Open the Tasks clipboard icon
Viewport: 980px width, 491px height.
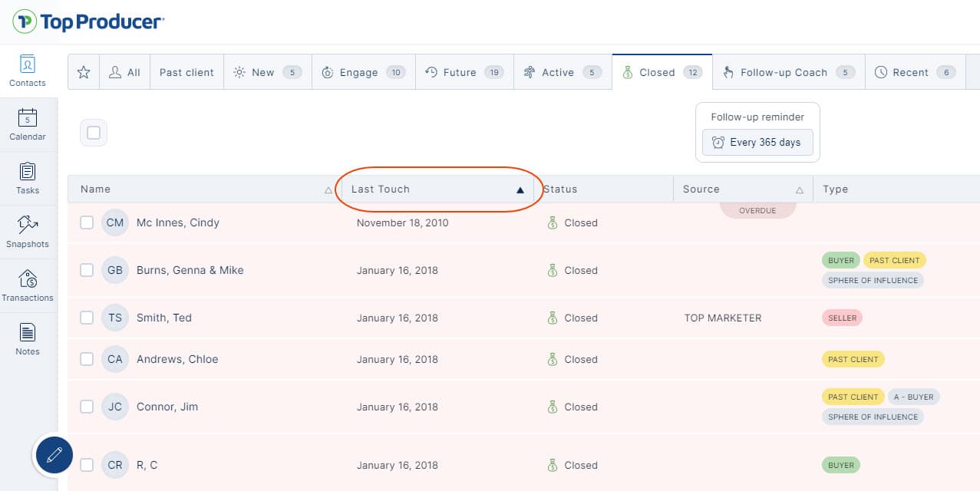click(28, 172)
